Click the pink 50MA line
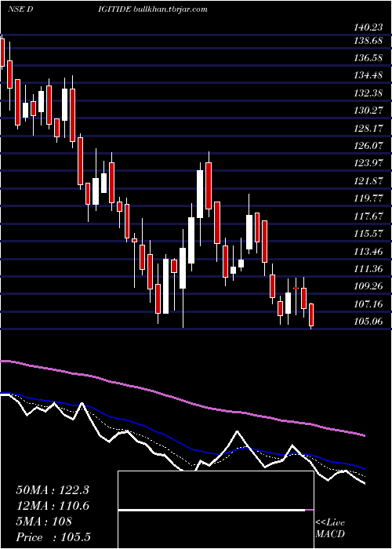Screen dimensions: 392x549 coord(182,398)
